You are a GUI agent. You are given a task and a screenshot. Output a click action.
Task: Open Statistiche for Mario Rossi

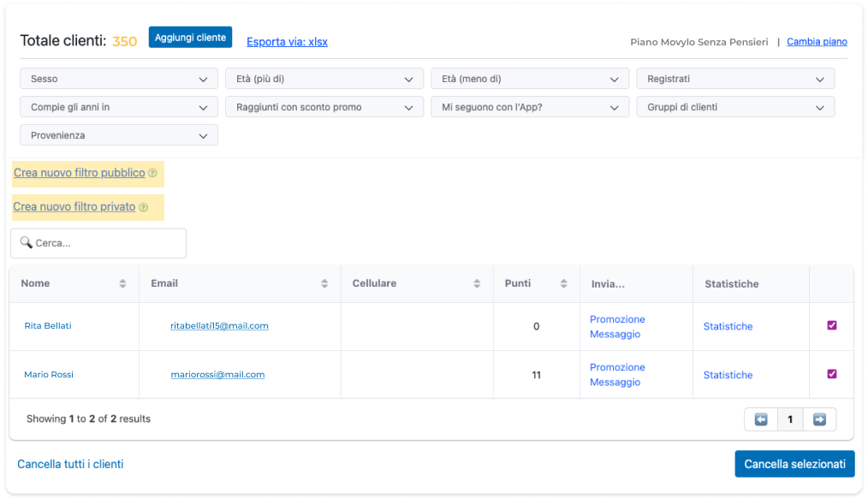728,375
